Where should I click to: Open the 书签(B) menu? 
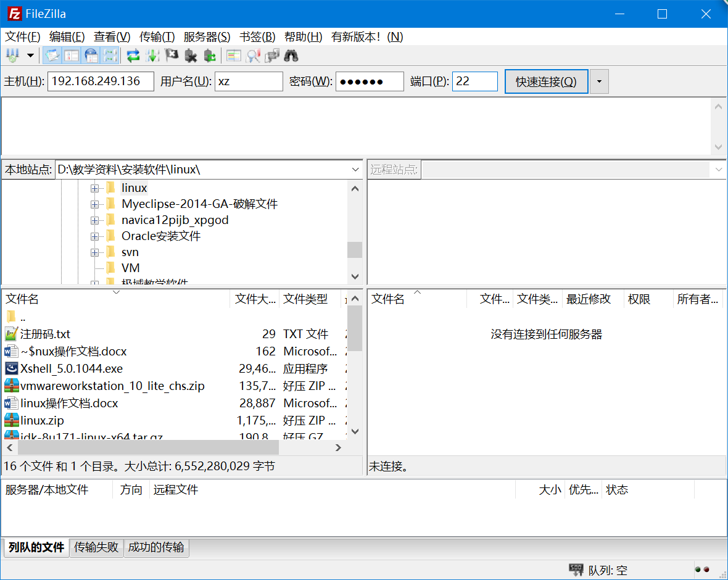257,36
